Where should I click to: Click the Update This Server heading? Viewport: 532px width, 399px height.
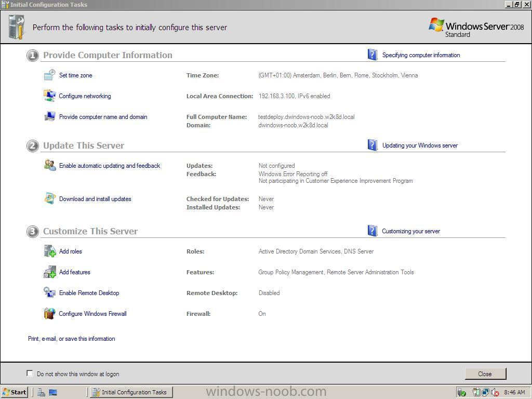[x=84, y=145]
